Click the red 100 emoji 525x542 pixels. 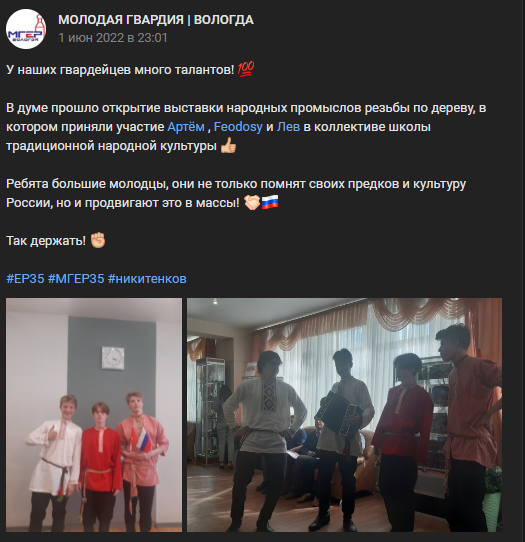pyautogui.click(x=246, y=69)
